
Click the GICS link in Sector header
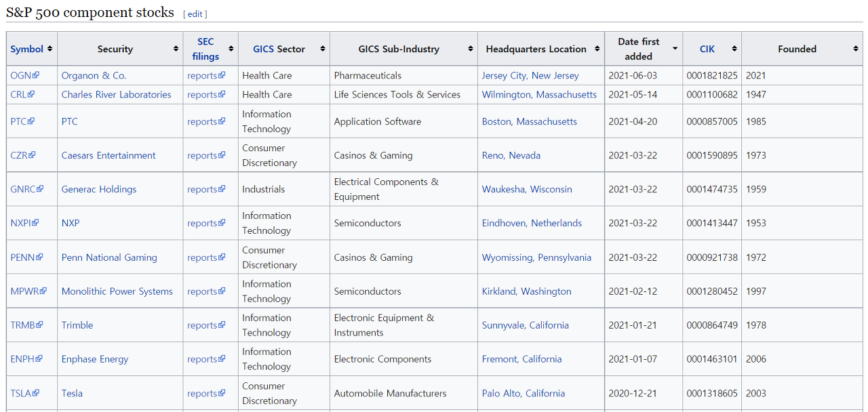264,49
